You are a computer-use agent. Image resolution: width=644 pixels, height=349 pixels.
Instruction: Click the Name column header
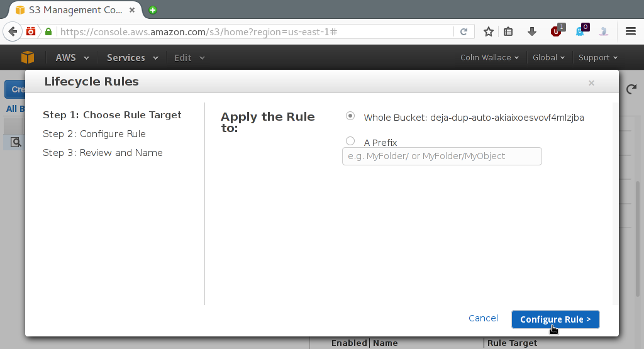[x=386, y=343]
